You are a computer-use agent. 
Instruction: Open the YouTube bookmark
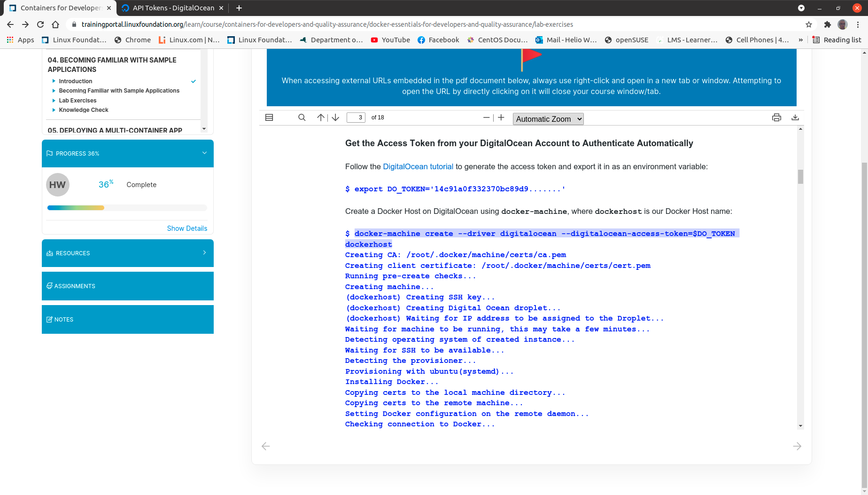click(390, 40)
